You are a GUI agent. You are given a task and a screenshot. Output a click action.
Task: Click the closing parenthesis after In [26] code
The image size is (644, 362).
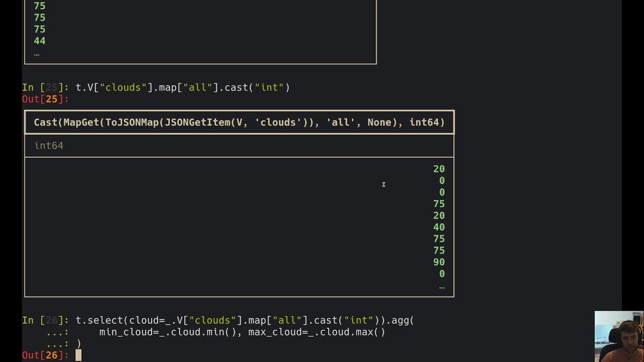(78, 344)
